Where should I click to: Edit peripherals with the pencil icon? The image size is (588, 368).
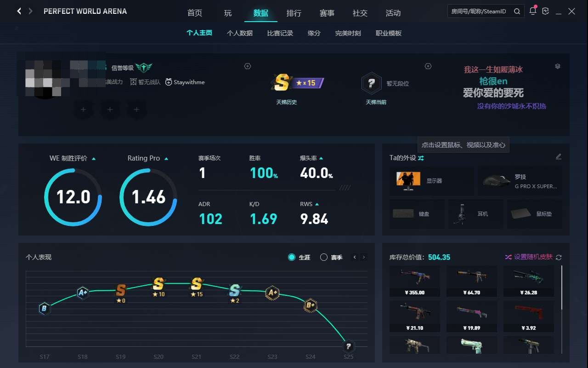point(559,156)
